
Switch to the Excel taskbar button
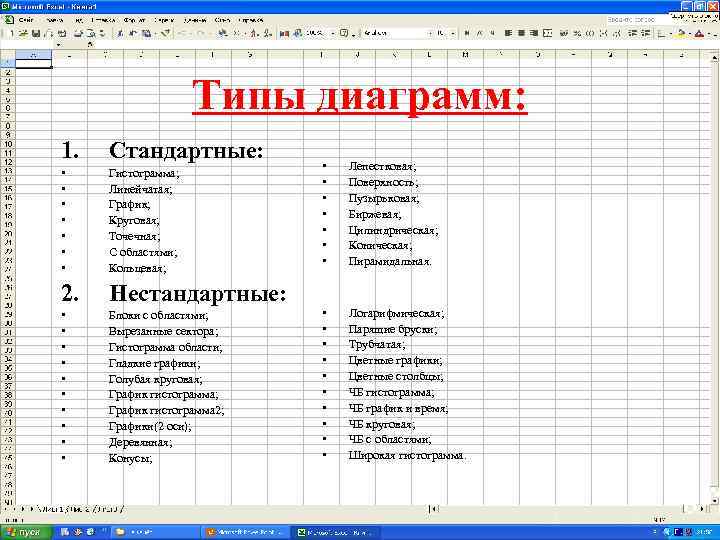(x=337, y=532)
